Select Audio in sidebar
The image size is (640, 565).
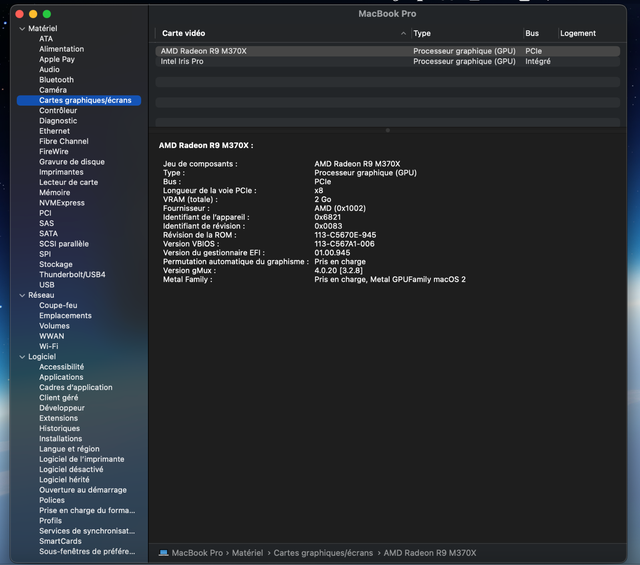pos(49,69)
